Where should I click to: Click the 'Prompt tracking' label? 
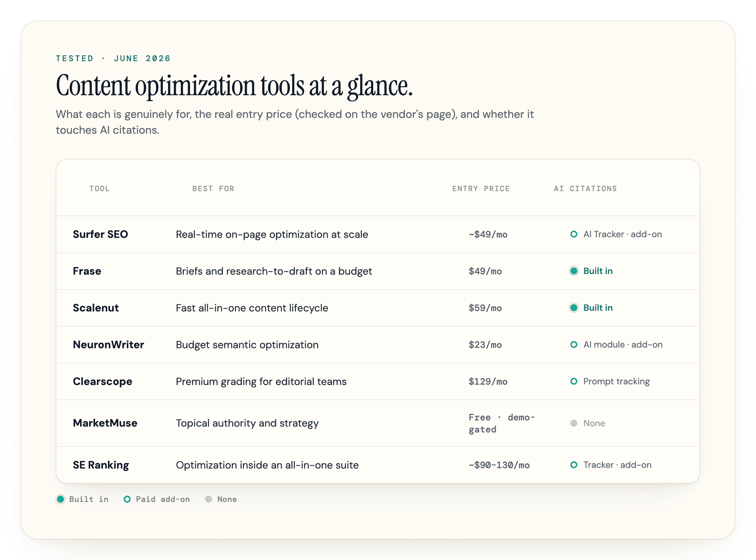click(616, 382)
